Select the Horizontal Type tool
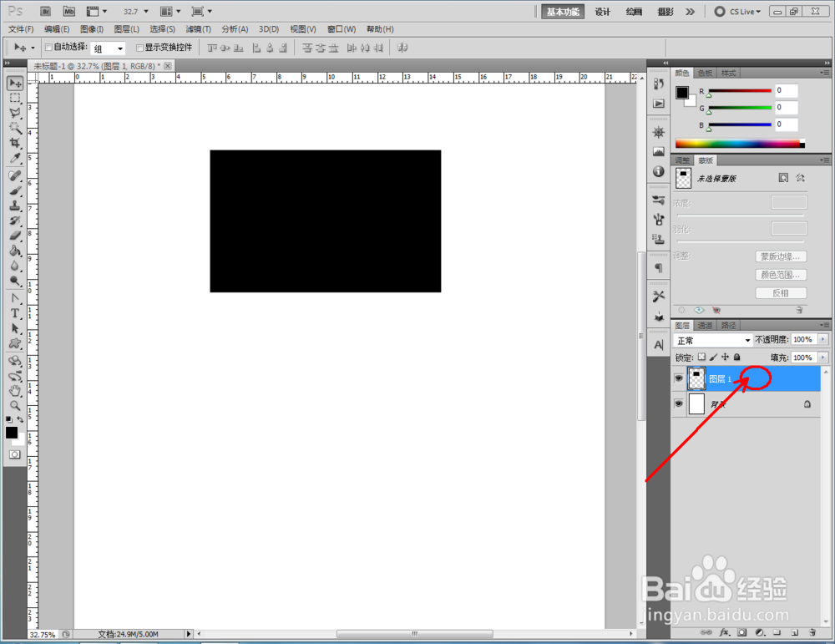835x644 pixels. [15, 313]
